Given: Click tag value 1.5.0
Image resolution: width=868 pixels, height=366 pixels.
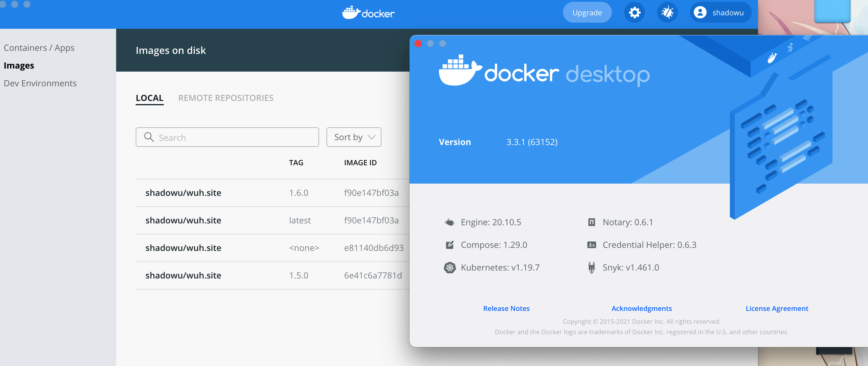Looking at the screenshot, I should pos(299,276).
